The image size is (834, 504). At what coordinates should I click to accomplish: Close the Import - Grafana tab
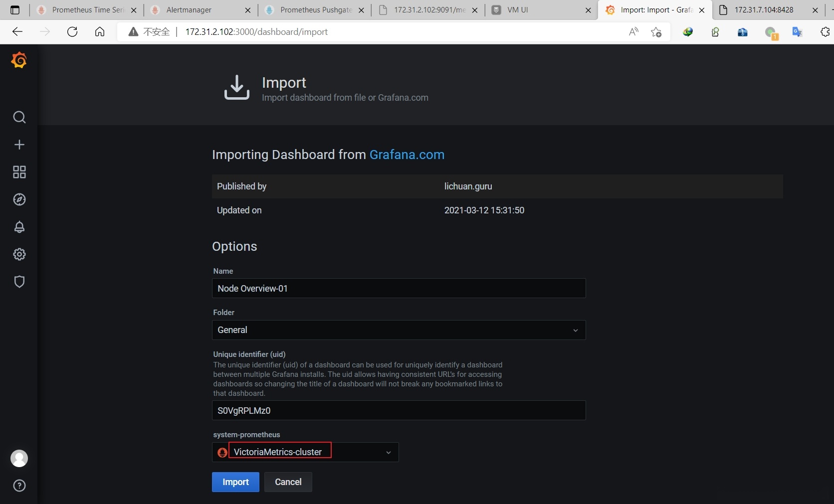click(702, 10)
